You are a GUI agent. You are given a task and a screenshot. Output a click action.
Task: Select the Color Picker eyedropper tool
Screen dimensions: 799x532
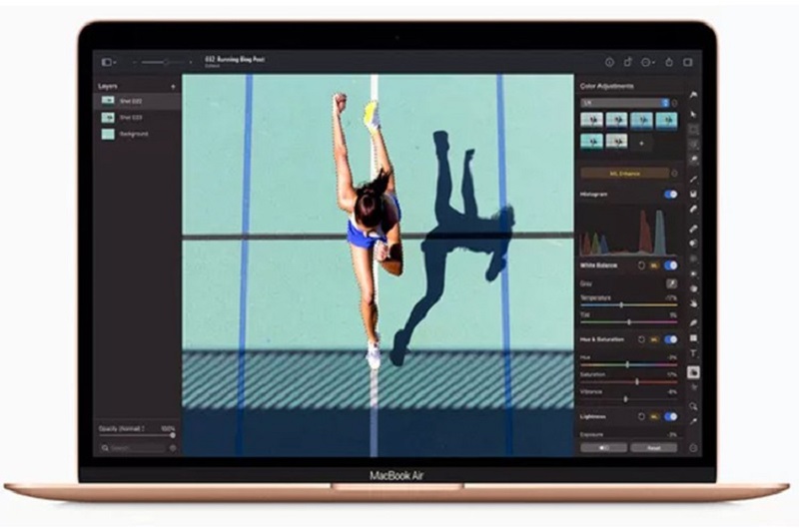[x=693, y=421]
